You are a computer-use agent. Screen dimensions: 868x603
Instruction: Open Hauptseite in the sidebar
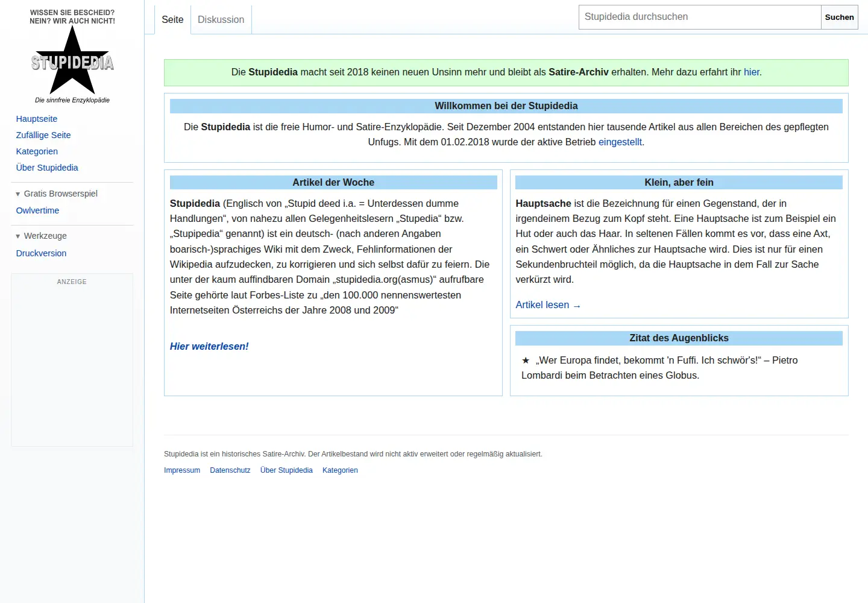(37, 119)
